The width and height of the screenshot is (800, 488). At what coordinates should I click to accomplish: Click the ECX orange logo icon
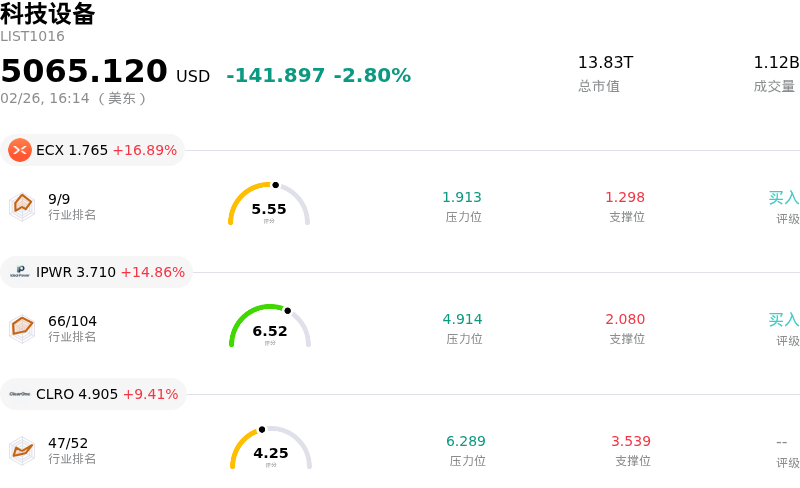(20, 150)
